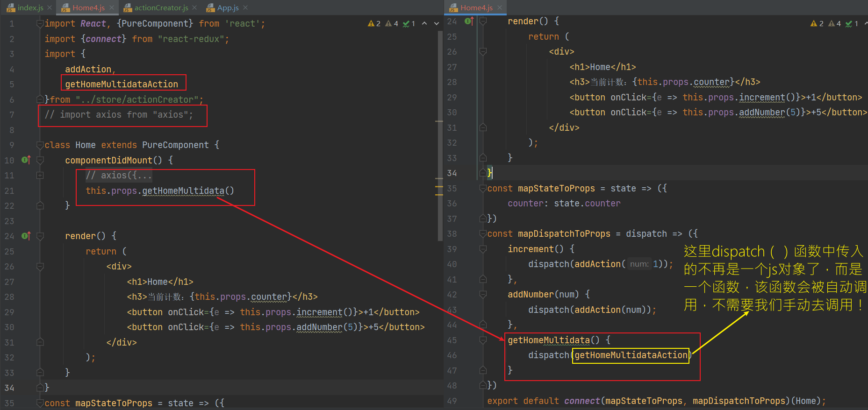
Task: Click componentDidMount method name
Action: click(109, 160)
